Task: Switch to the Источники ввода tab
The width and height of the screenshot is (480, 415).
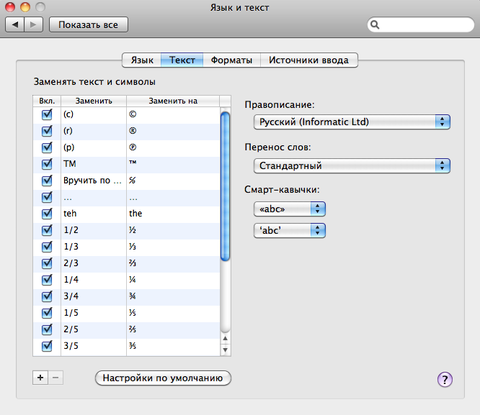Action: click(x=309, y=60)
